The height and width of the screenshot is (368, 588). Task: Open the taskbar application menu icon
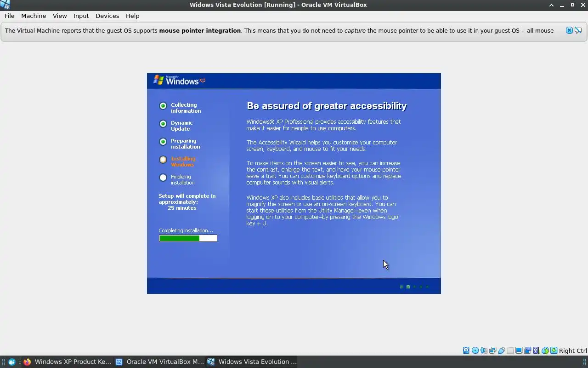[x=12, y=362]
